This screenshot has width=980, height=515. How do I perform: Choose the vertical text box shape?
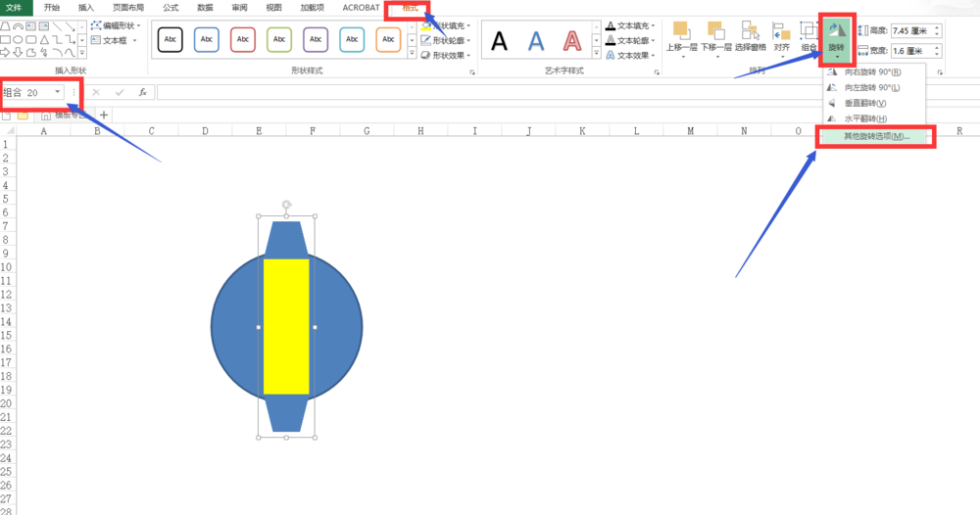click(44, 26)
